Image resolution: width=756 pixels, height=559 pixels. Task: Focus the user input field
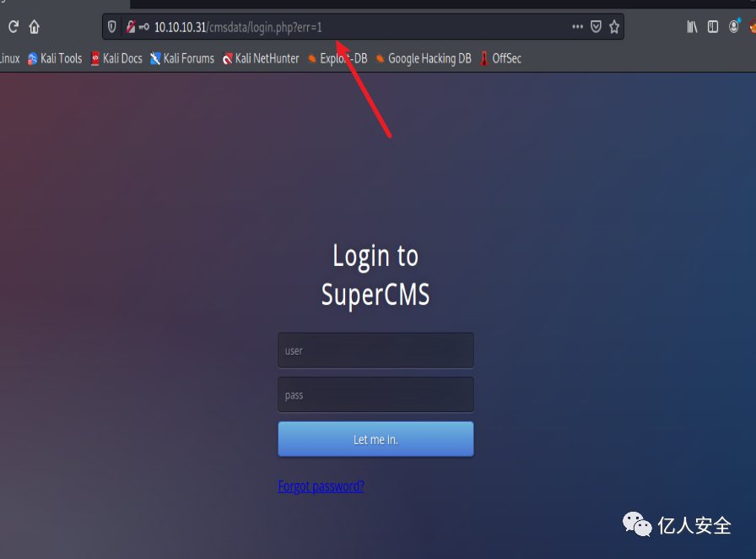(x=375, y=350)
